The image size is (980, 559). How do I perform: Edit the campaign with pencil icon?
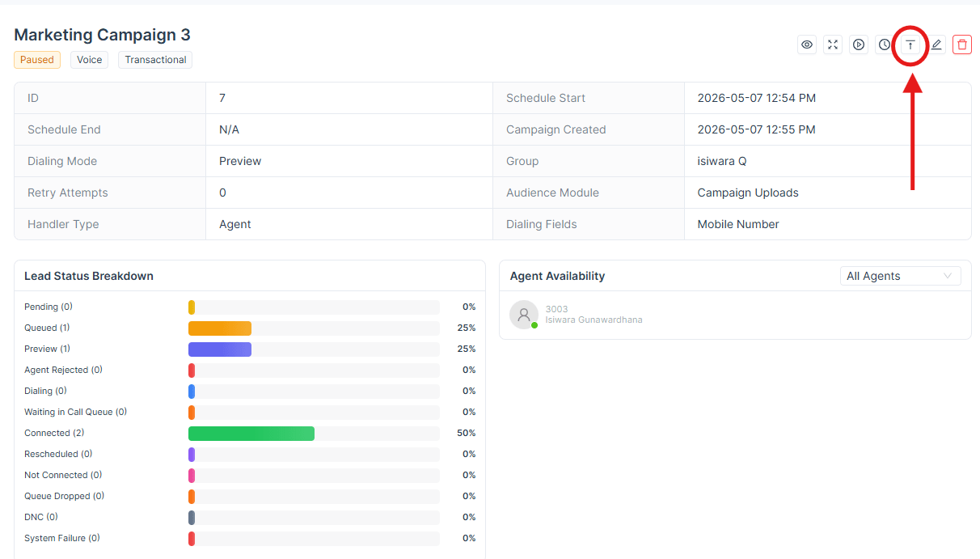coord(936,44)
